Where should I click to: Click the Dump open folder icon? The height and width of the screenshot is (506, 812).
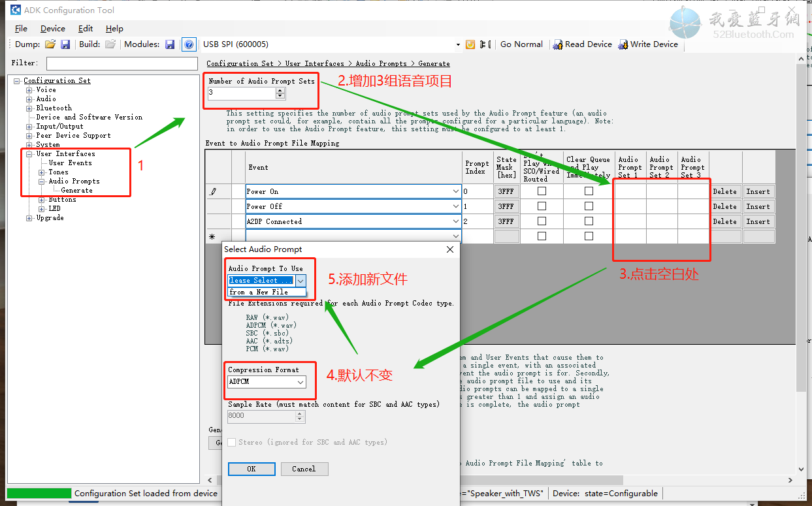(50, 44)
